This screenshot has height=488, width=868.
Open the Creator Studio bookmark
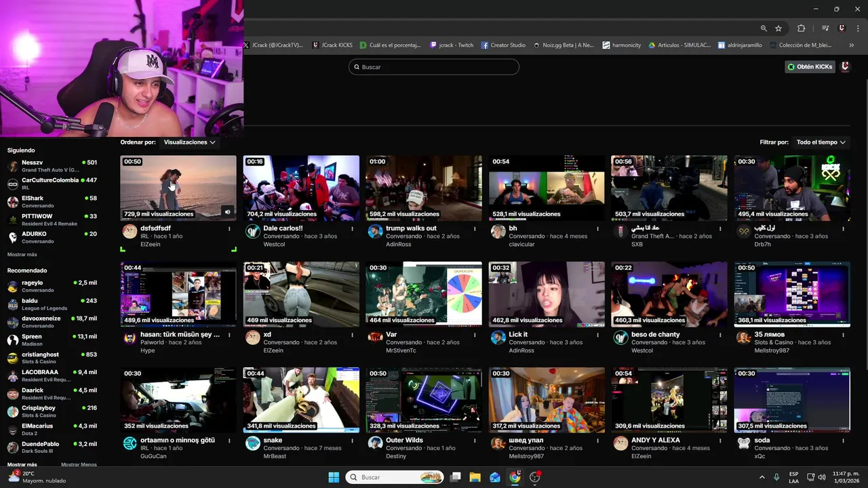tap(503, 45)
